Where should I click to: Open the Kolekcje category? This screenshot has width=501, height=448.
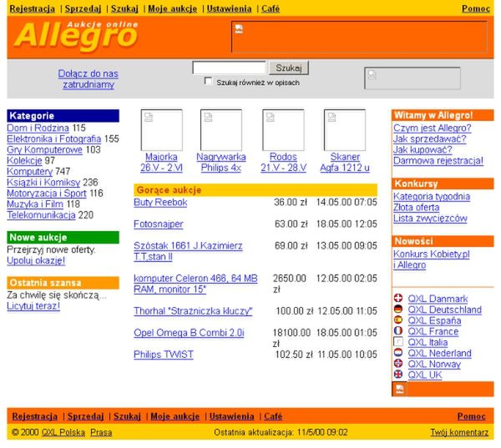pyautogui.click(x=24, y=161)
